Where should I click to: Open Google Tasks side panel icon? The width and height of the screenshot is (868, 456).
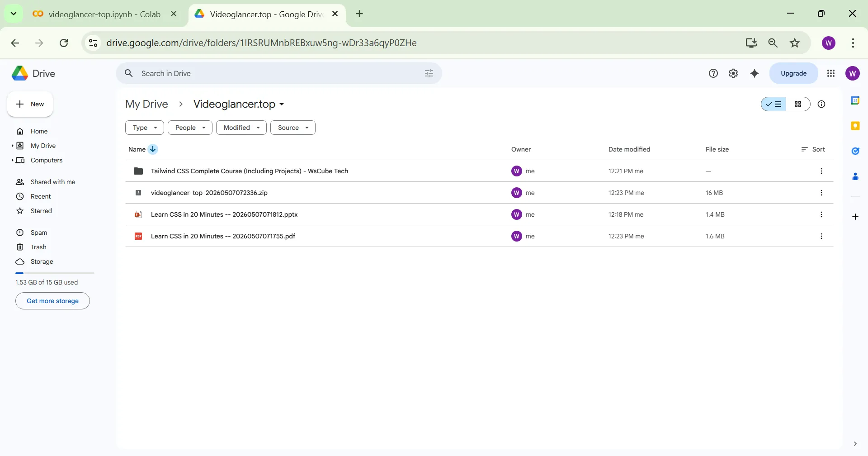click(855, 151)
